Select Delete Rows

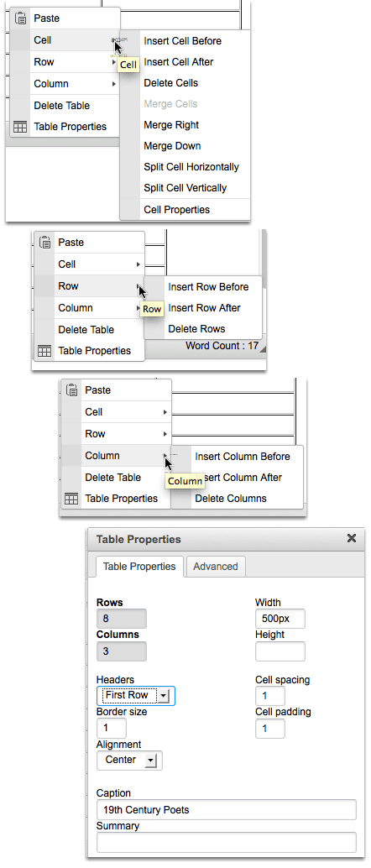click(196, 329)
